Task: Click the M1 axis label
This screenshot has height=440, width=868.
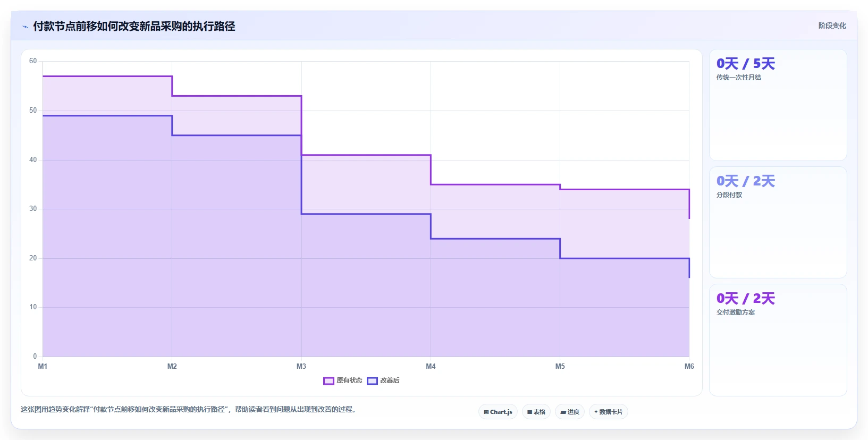Action: tap(43, 366)
